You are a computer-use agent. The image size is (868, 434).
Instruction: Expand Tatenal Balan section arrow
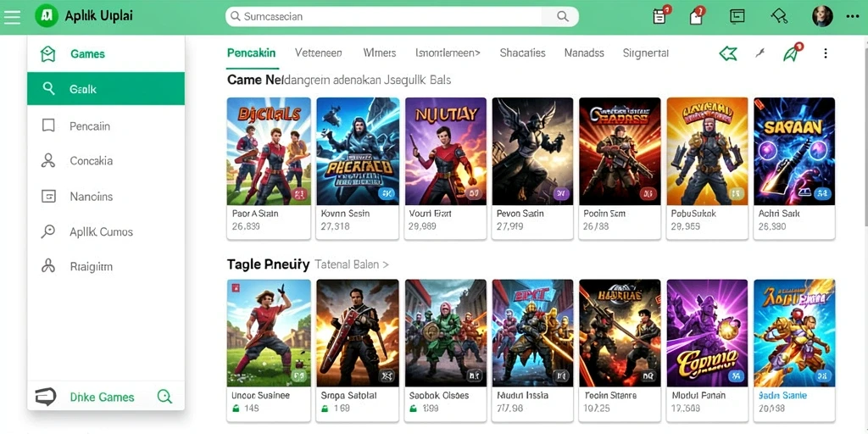(x=386, y=264)
